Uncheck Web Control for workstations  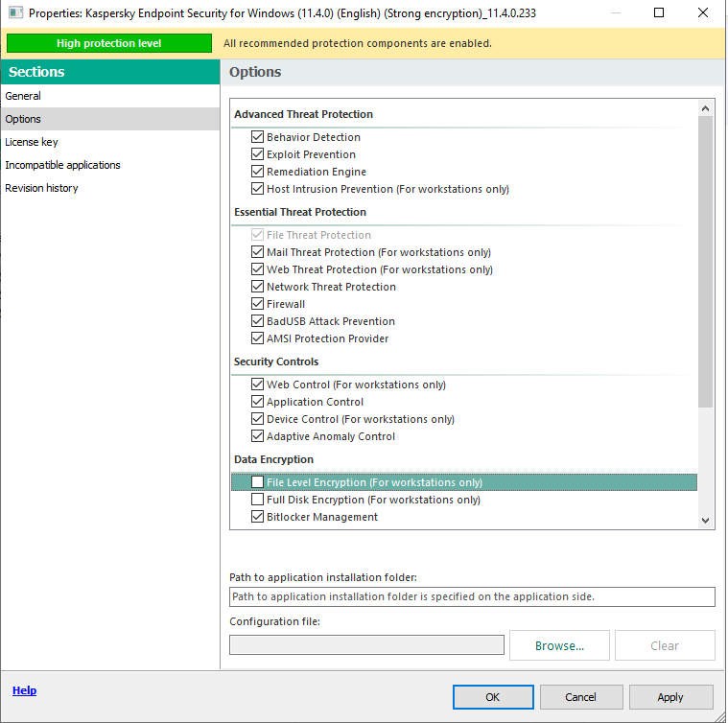point(257,385)
